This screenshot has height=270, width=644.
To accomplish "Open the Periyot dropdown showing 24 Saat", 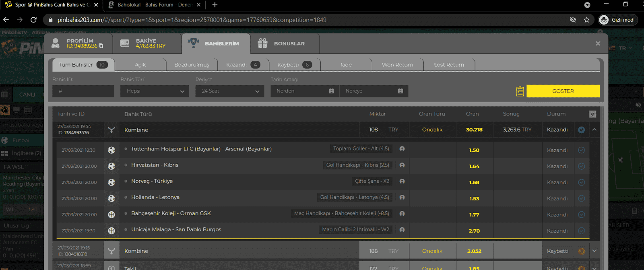I will pyautogui.click(x=230, y=91).
